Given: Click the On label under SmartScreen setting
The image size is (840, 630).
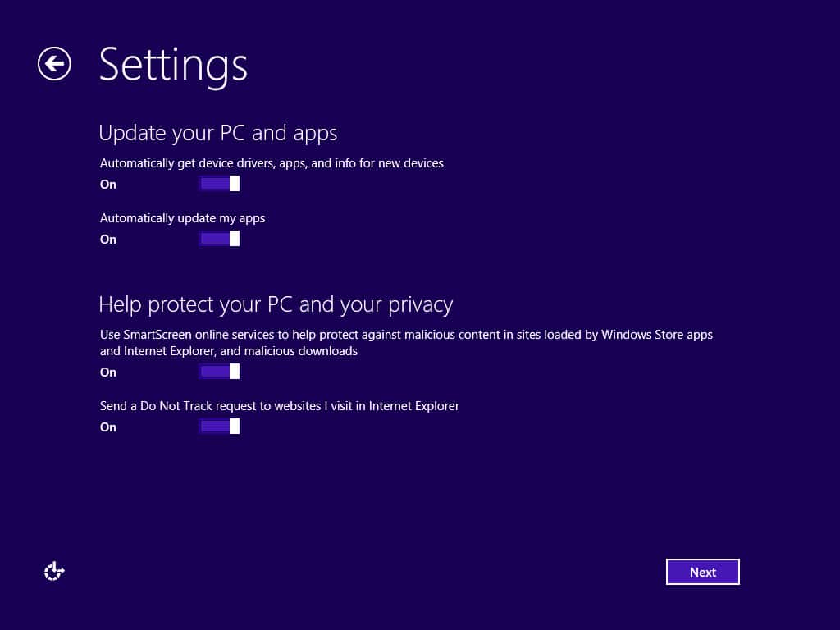Looking at the screenshot, I should (108, 372).
